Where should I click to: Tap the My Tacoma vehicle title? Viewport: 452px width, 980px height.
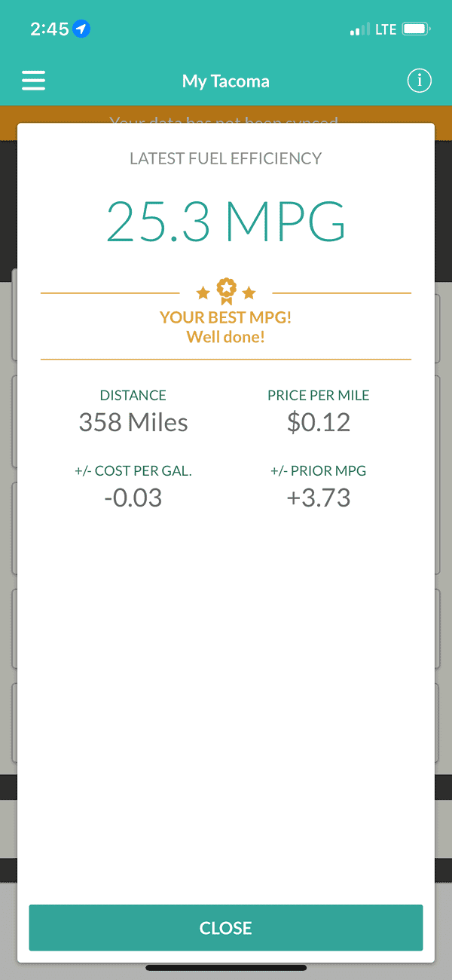pos(226,81)
